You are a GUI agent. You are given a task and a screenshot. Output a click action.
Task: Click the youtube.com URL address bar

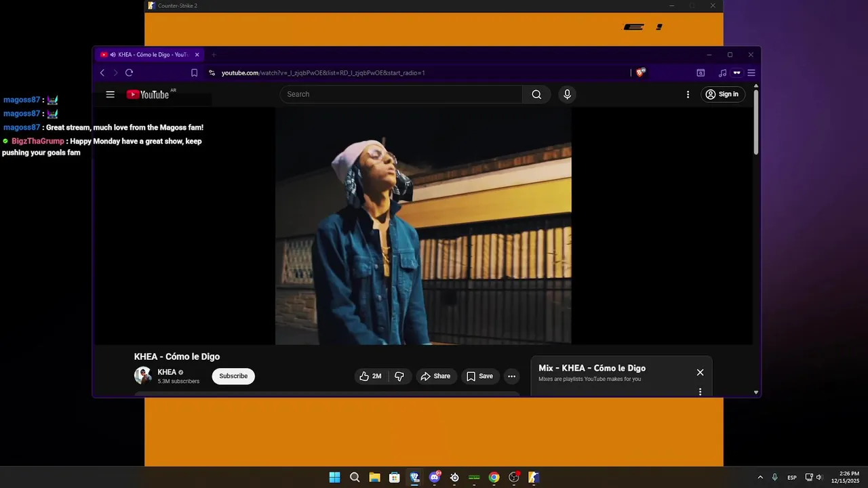[323, 73]
